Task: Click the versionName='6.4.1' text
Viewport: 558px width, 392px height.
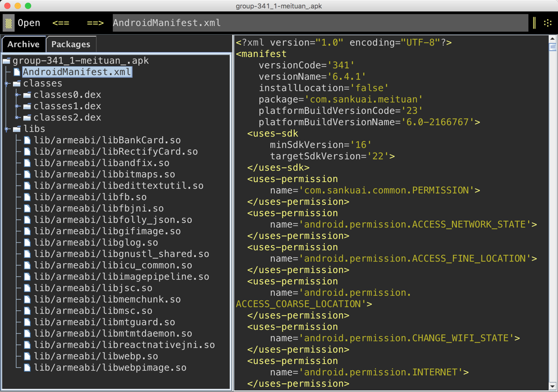Action: click(312, 77)
